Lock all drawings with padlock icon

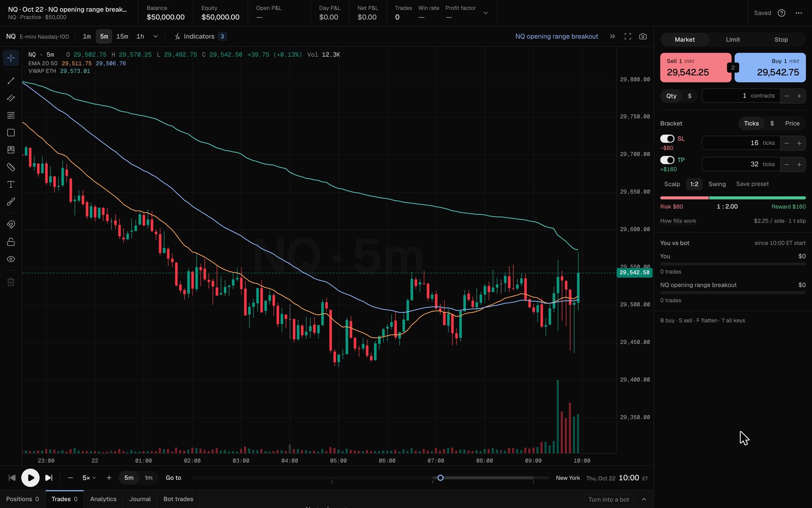click(x=11, y=242)
